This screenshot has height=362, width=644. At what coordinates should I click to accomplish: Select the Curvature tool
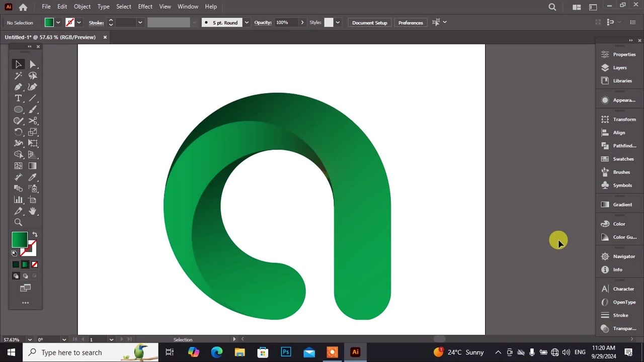pyautogui.click(x=33, y=87)
